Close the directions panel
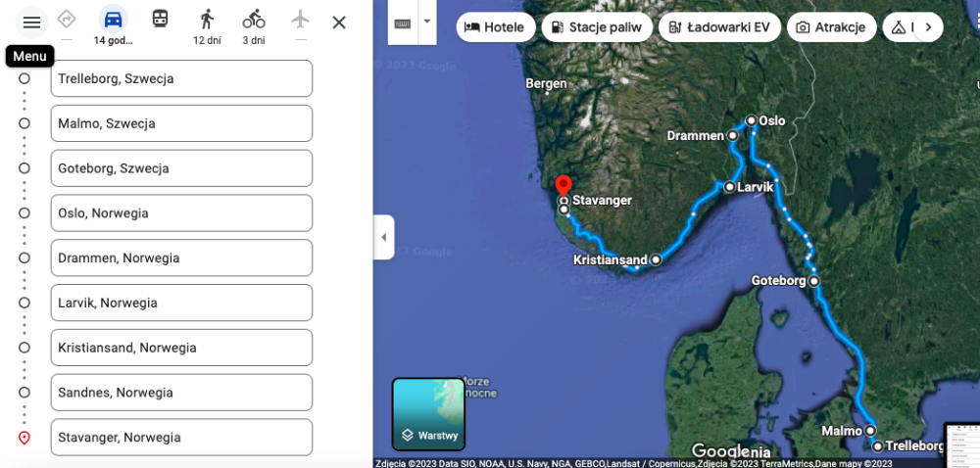Image resolution: width=980 pixels, height=468 pixels. click(x=339, y=23)
